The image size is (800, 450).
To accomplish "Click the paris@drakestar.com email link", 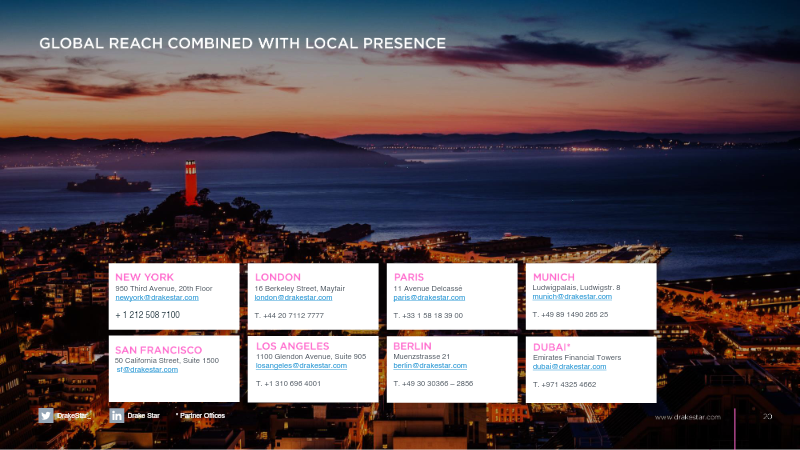I will point(429,297).
